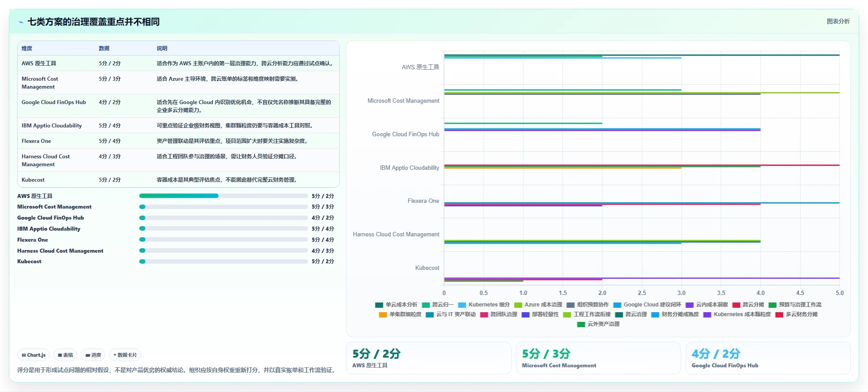Screen dimensions: 868x392
Task: Toggle the 单集群细粒度 legend entry
Action: [400, 314]
